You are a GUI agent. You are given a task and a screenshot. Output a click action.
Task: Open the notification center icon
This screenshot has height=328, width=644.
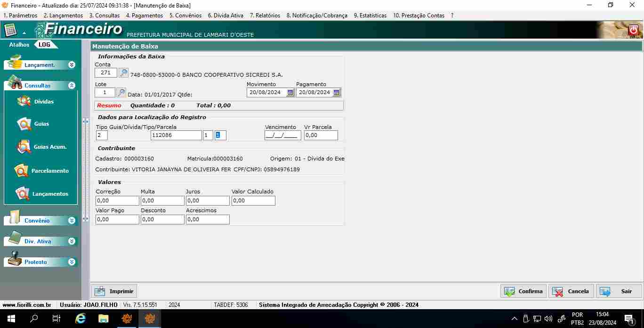pyautogui.click(x=628, y=319)
